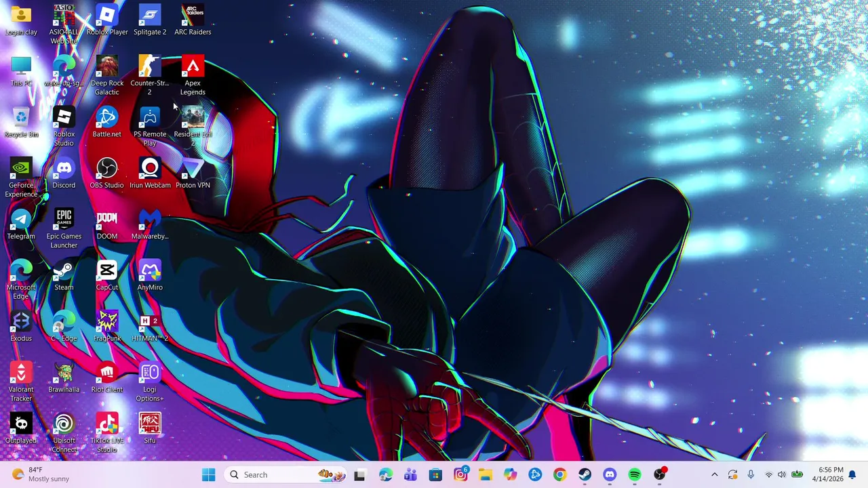Select the Resident Evil 2 shortcut
This screenshot has width=868, height=488.
click(193, 127)
